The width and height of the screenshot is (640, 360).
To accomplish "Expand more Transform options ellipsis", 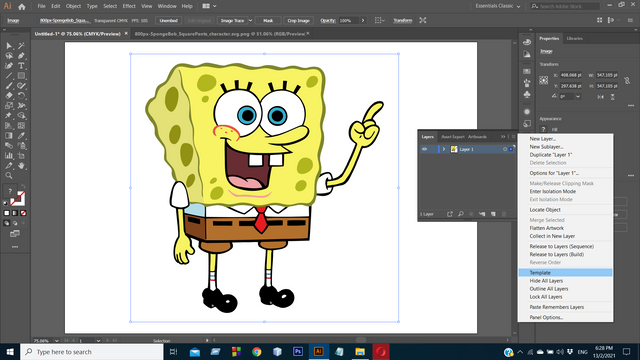I will click(631, 106).
